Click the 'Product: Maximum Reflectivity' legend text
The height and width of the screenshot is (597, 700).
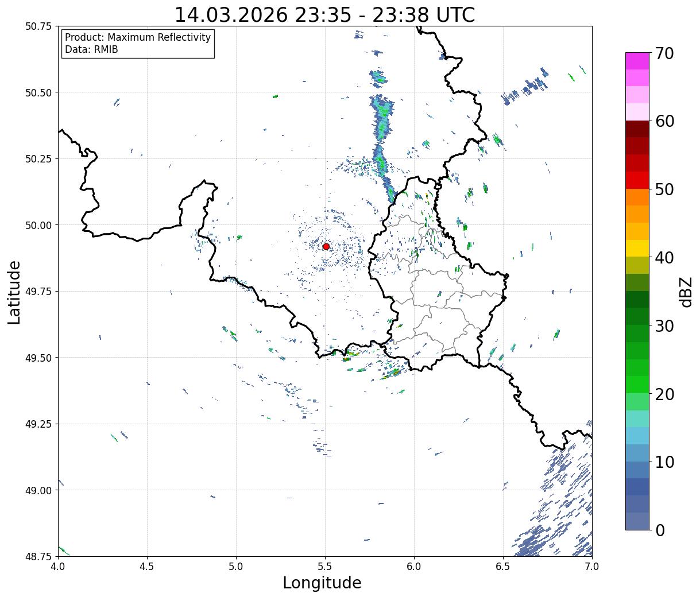pyautogui.click(x=138, y=37)
